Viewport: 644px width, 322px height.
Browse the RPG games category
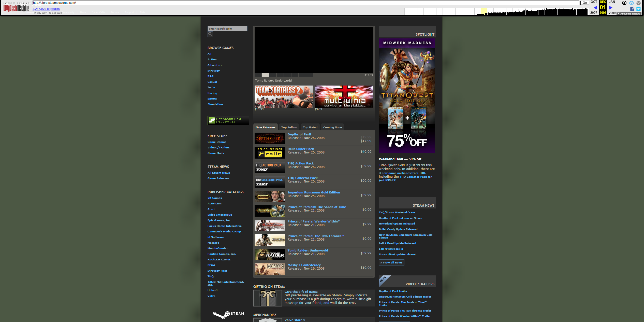[210, 76]
